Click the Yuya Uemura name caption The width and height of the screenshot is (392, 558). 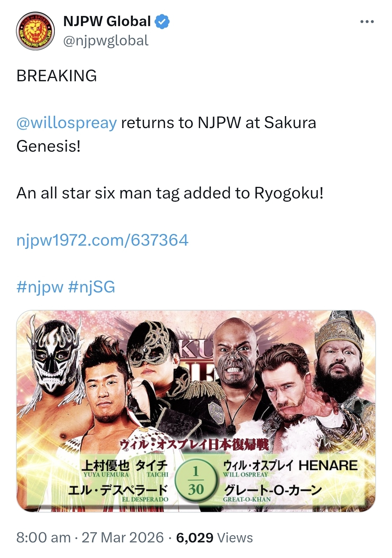(x=106, y=468)
